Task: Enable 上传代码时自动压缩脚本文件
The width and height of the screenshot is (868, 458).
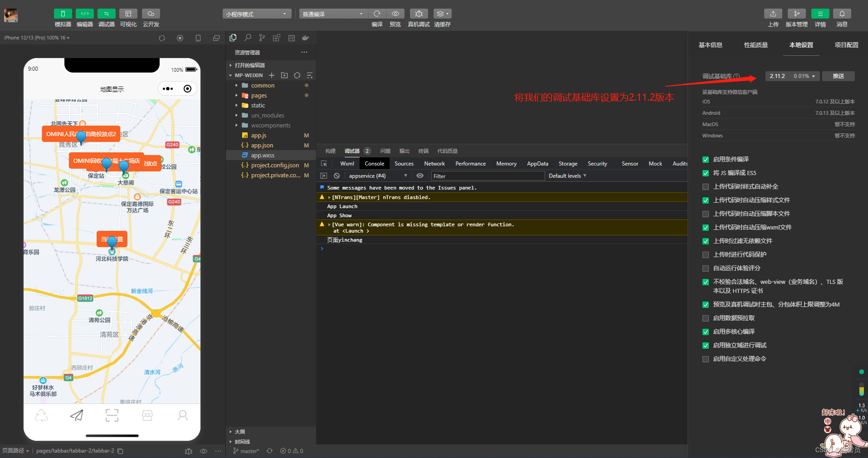Action: 706,214
